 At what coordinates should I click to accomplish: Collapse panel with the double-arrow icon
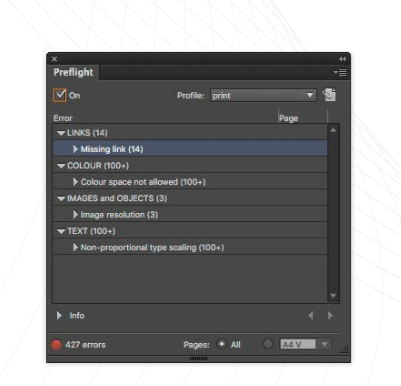point(342,59)
